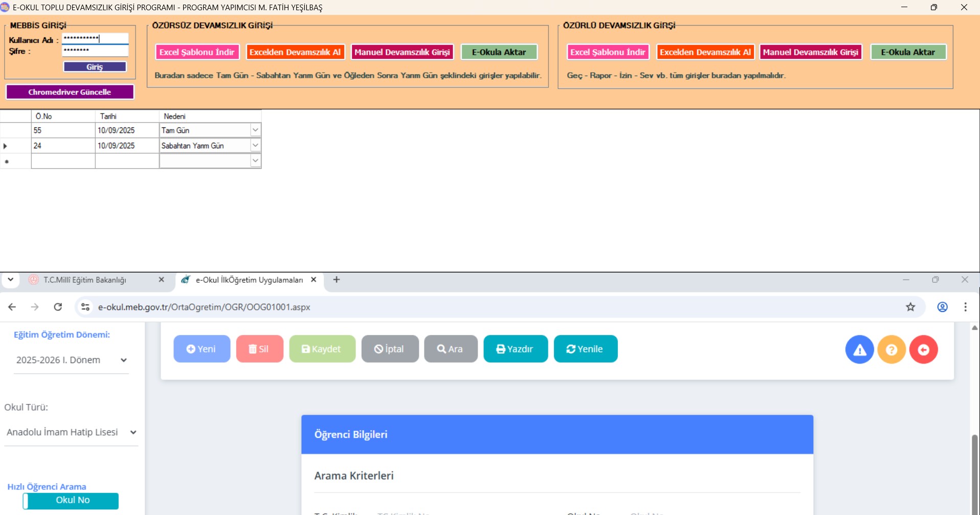Open Chrome three-dot menu

pos(965,307)
